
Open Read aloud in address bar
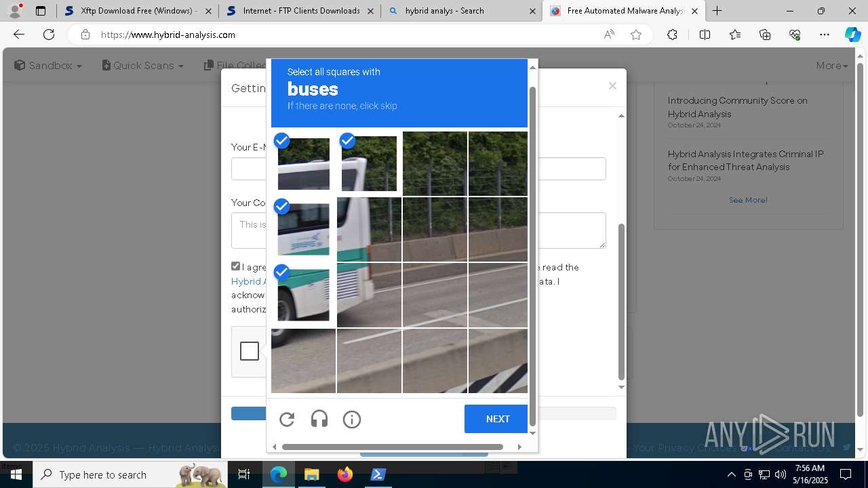pos(609,35)
